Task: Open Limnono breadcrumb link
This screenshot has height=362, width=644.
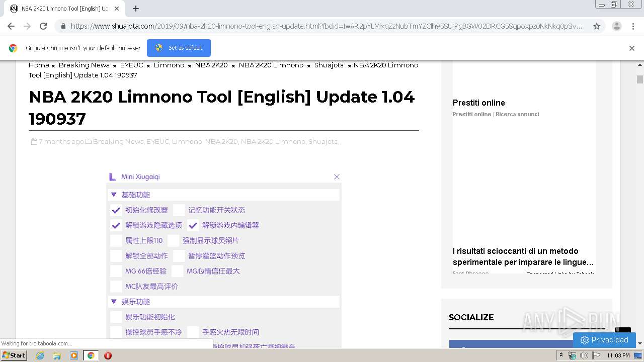Action: pos(169,65)
